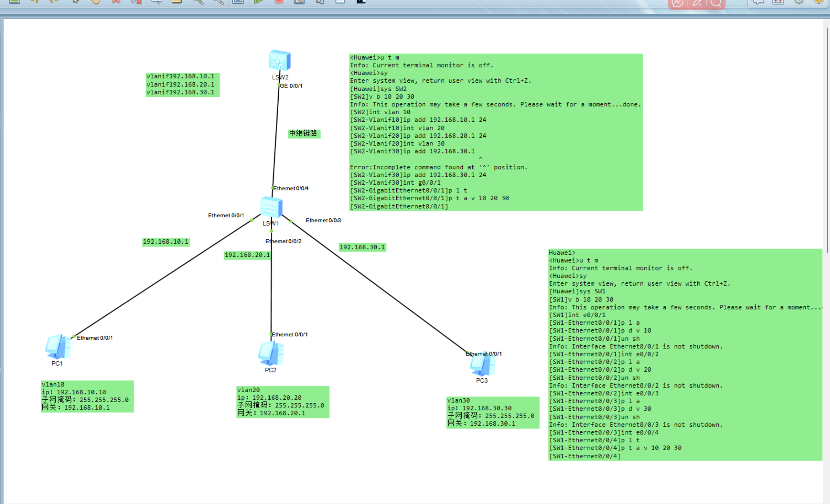This screenshot has height=504, width=830.
Task: Open settings via the gear icon
Action: point(798,2)
